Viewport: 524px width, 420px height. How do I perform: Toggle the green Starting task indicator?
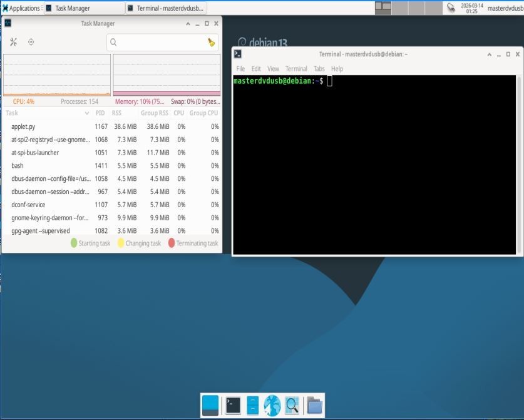click(74, 243)
